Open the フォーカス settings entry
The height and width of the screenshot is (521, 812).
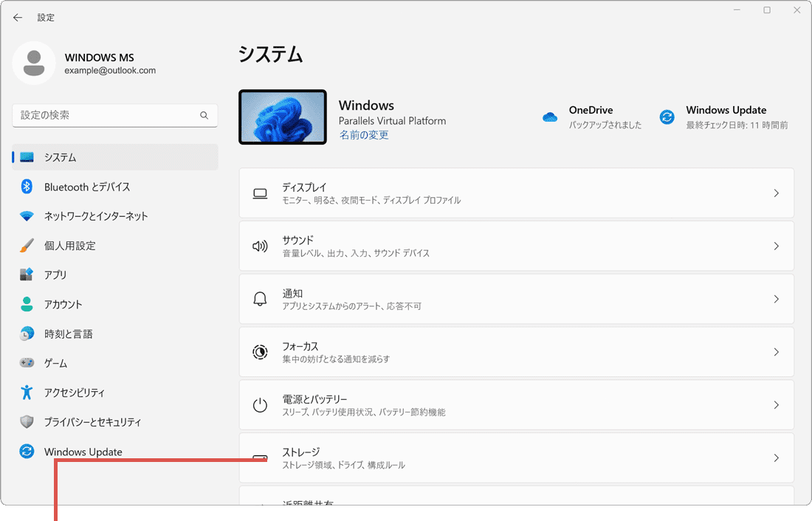coord(517,352)
